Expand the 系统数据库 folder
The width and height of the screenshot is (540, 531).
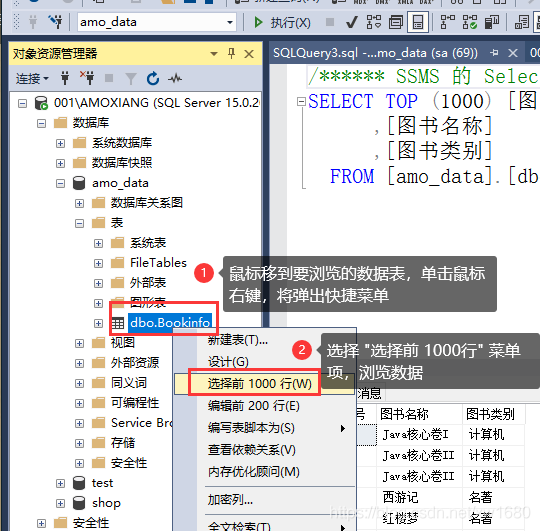(60, 143)
